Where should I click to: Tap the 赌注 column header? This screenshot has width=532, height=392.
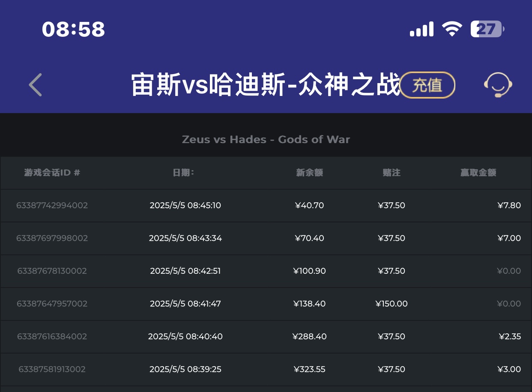pyautogui.click(x=392, y=173)
